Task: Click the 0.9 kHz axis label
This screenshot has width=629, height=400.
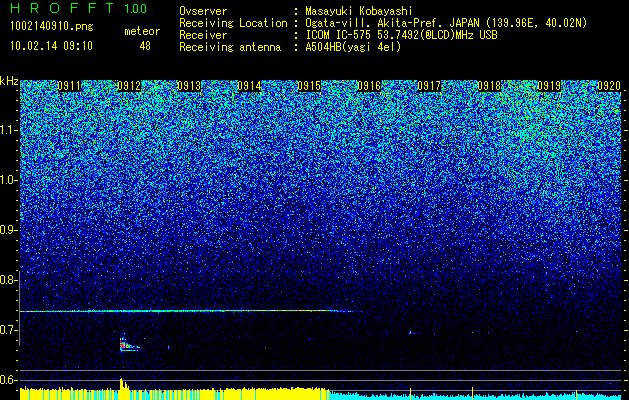Action: [9, 230]
